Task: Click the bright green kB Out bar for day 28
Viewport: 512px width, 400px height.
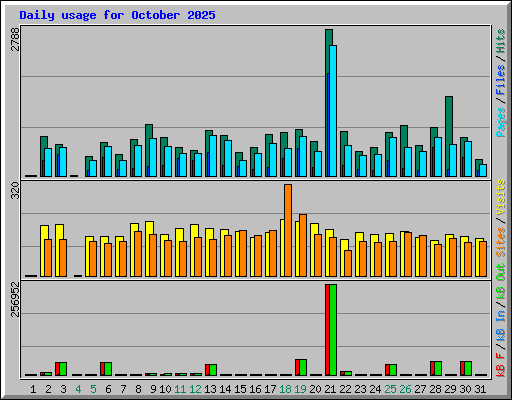Action: [438, 368]
